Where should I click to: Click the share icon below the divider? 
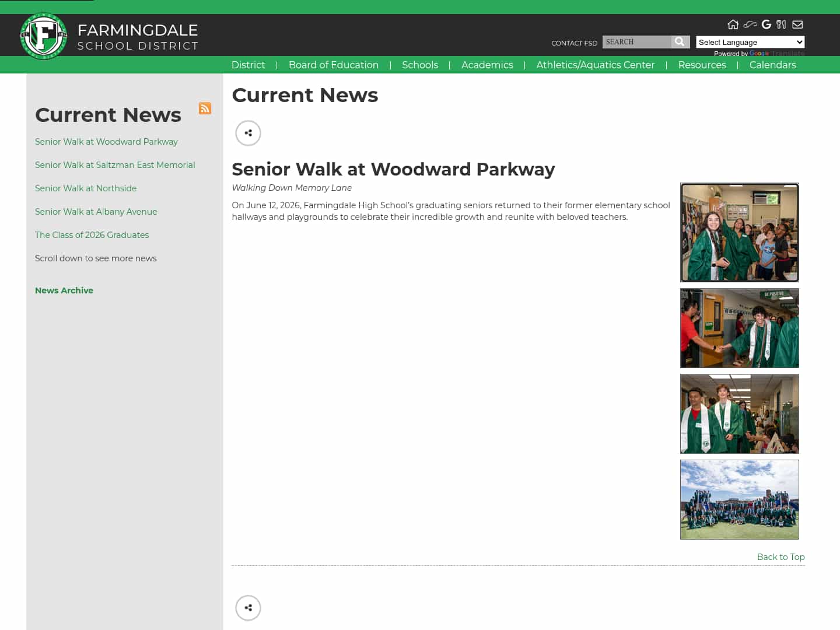tap(248, 608)
